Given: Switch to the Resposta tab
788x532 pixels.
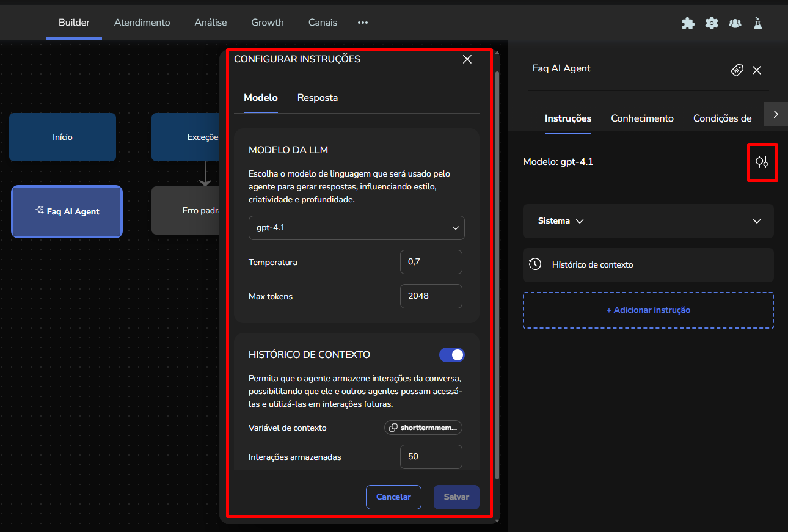Looking at the screenshot, I should click(318, 98).
